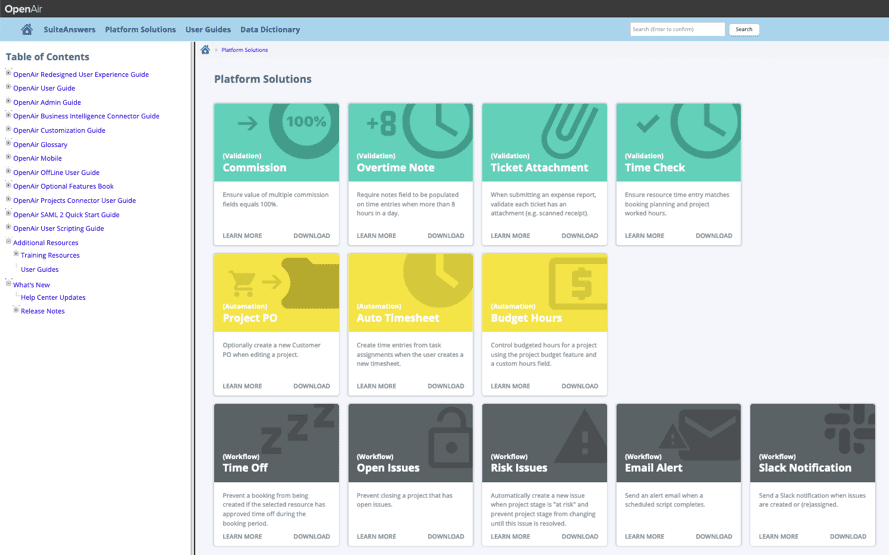Focus the search input field

[678, 29]
